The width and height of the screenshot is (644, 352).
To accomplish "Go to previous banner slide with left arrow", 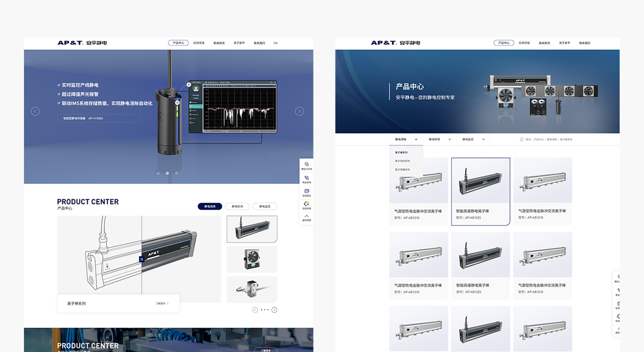I will click(x=35, y=111).
